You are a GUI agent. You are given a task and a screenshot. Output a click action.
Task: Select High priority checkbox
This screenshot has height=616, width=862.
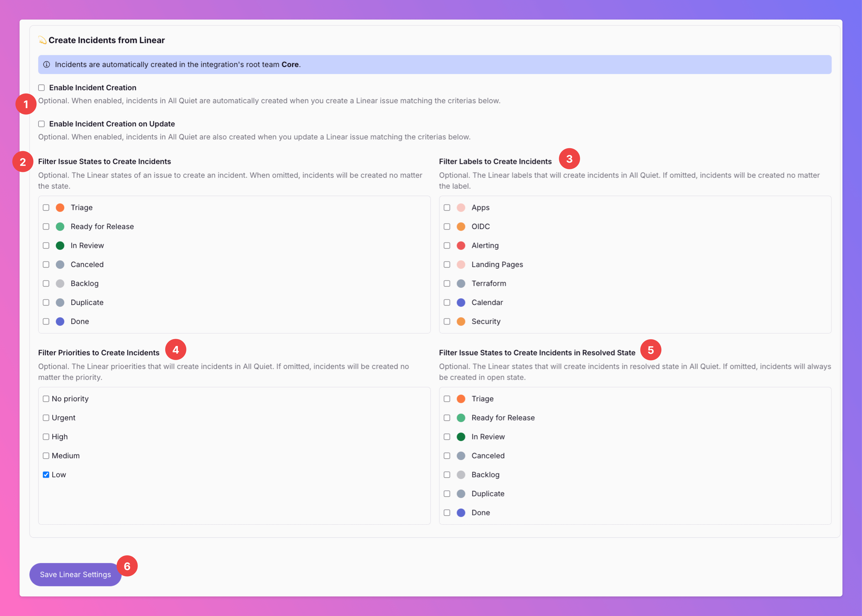click(x=46, y=437)
